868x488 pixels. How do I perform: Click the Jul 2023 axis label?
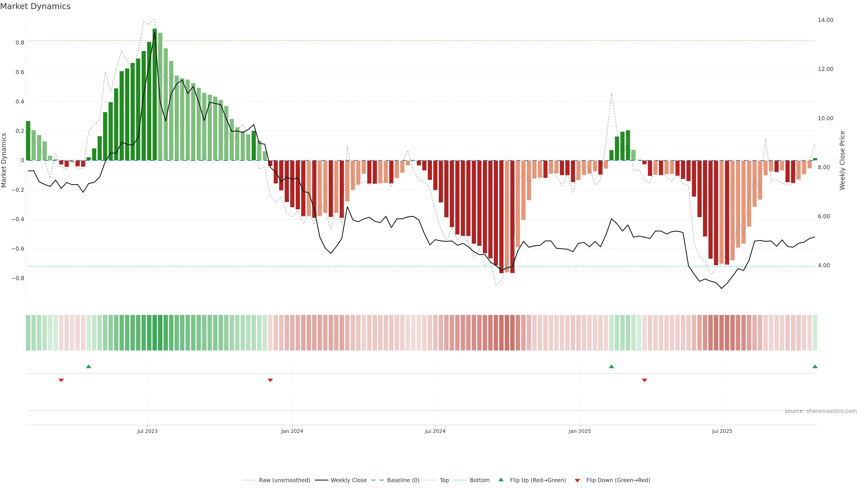click(147, 431)
